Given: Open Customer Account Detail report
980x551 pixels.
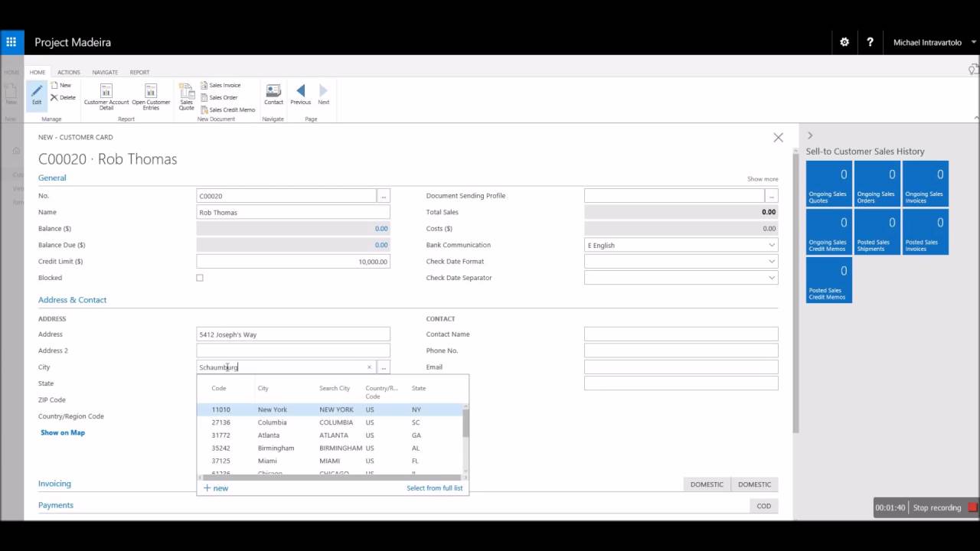Looking at the screenshot, I should (106, 97).
